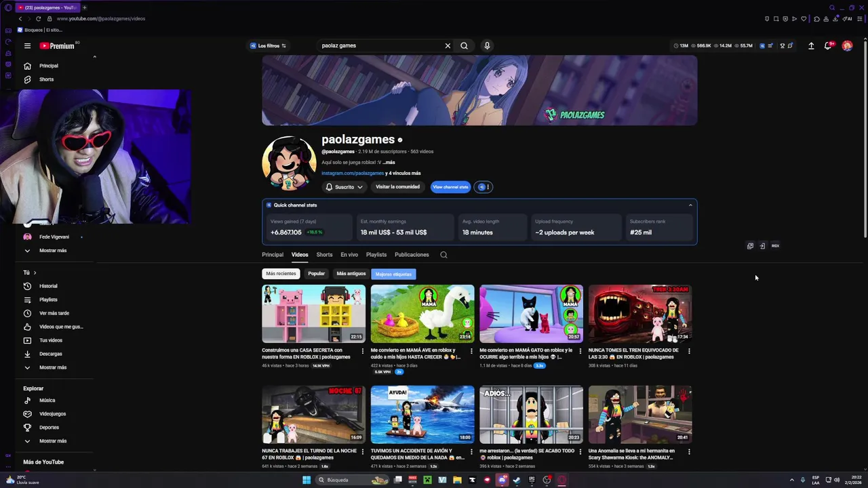Click Visitar la comunidad button
The width and height of the screenshot is (868, 488).
click(x=397, y=187)
